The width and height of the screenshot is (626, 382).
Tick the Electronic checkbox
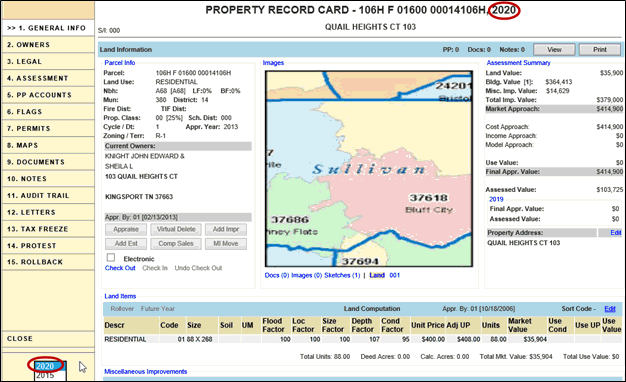click(x=111, y=257)
